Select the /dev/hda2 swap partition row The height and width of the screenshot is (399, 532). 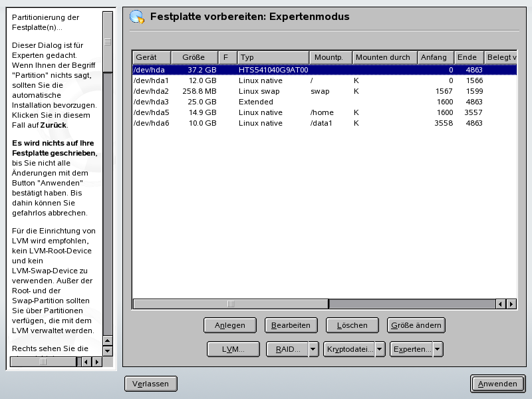click(x=266, y=91)
